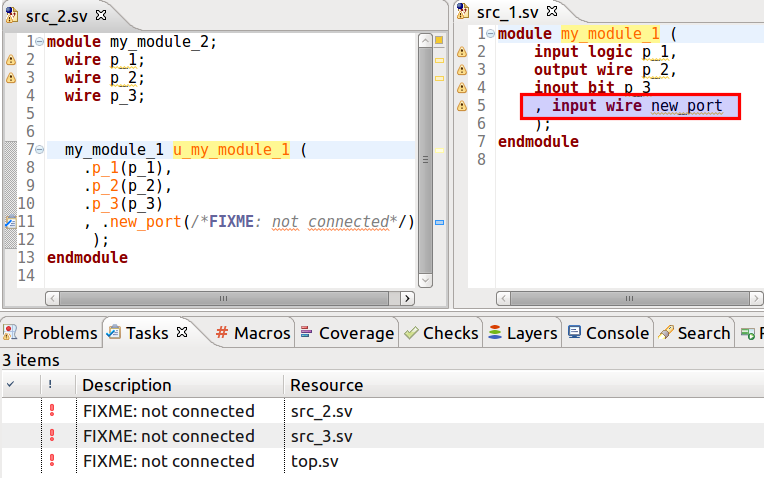Image resolution: width=764 pixels, height=478 pixels.
Task: Close the src_2.sv editor tab
Action: point(101,15)
